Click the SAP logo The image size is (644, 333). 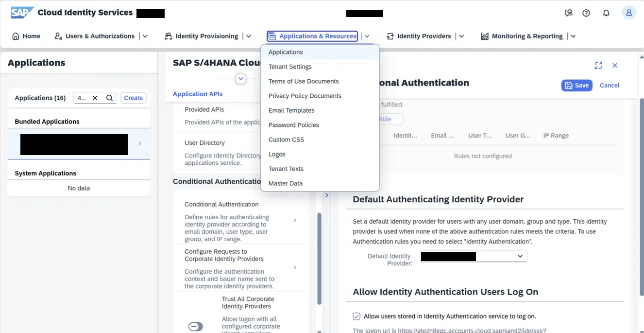(22, 13)
